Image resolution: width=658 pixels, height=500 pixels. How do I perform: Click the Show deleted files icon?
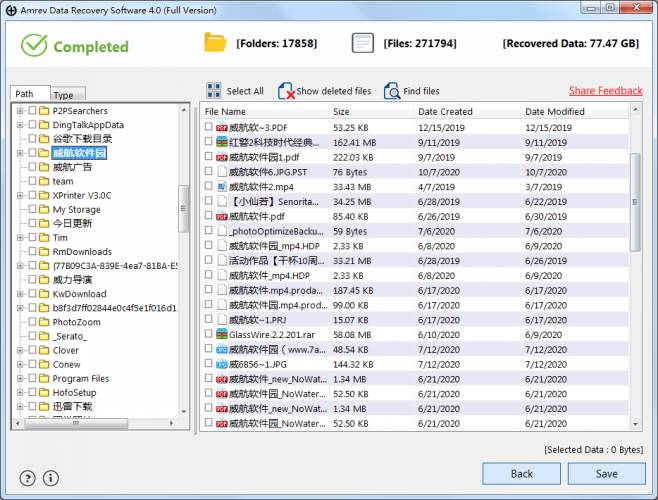(285, 92)
